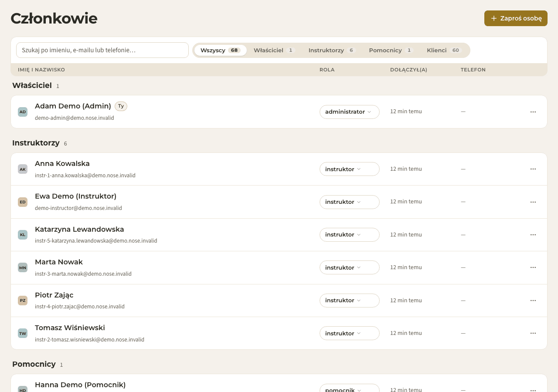The image size is (558, 392).
Task: Open three-dot menu for Anna Kowalska
Action: [x=533, y=169]
